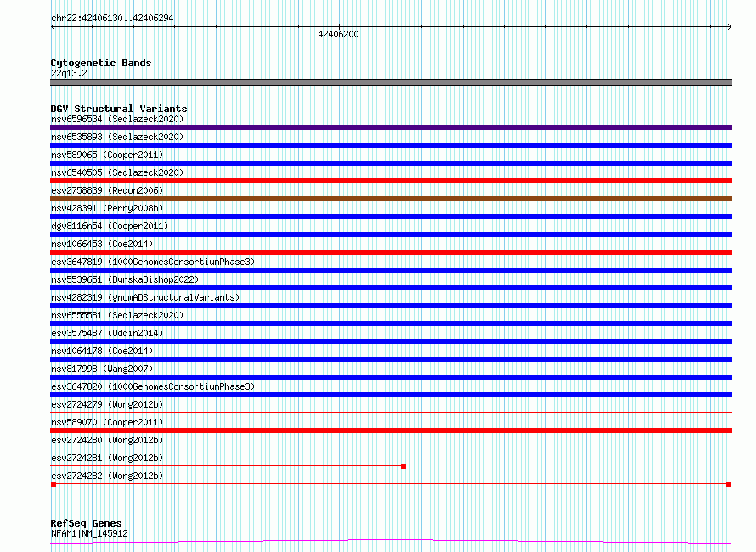Open variant nsv6535893 (Sedlazeck2020) label
The height and width of the screenshot is (552, 756).
[x=117, y=137]
